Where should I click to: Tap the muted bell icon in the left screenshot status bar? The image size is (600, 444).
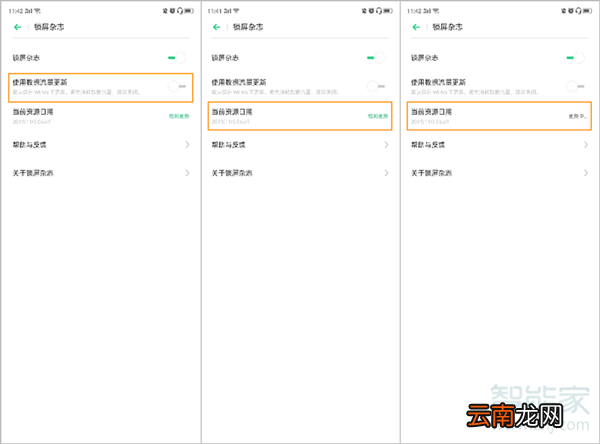165,11
